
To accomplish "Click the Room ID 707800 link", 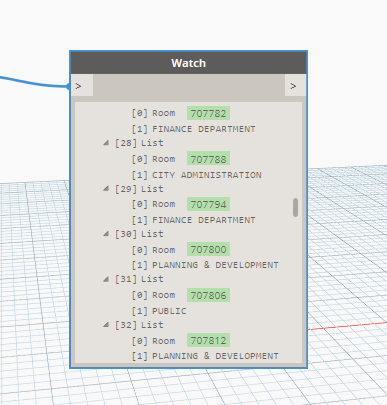I will point(208,249).
